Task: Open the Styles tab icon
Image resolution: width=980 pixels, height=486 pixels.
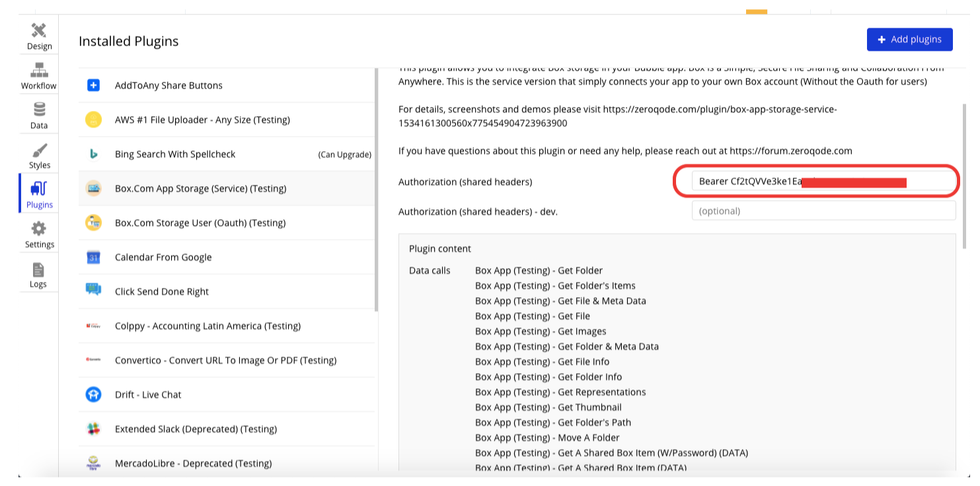Action: click(x=39, y=149)
